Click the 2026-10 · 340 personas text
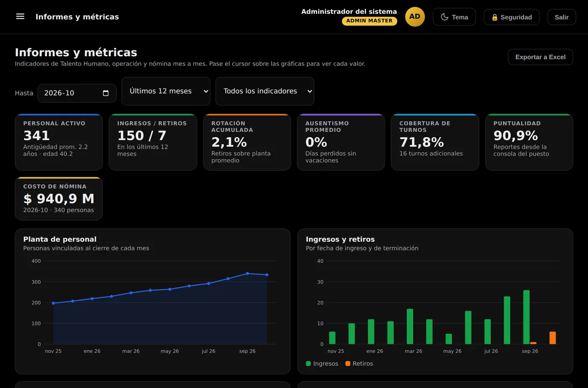The width and height of the screenshot is (588, 388). [x=58, y=210]
